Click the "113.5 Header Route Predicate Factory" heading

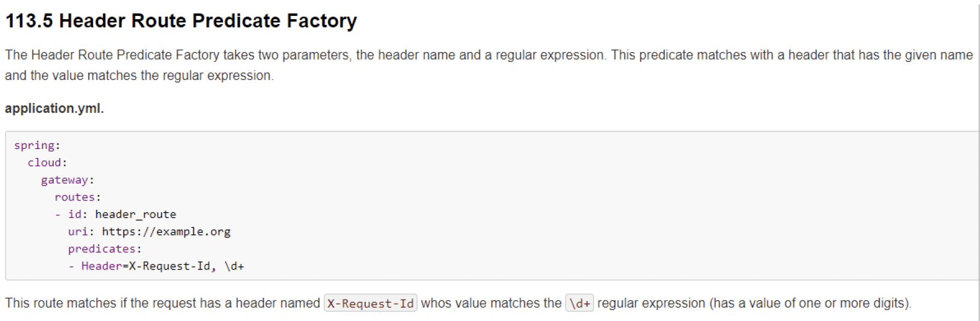[x=181, y=21]
